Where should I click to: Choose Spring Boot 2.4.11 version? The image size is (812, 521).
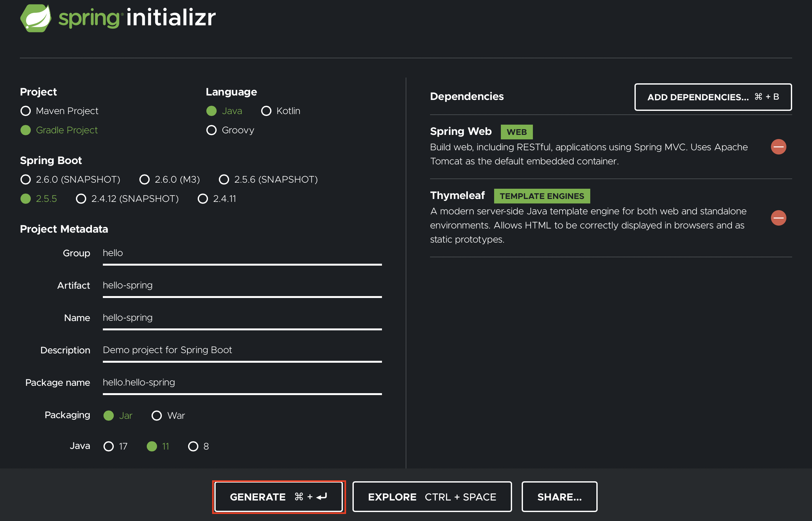coord(203,199)
